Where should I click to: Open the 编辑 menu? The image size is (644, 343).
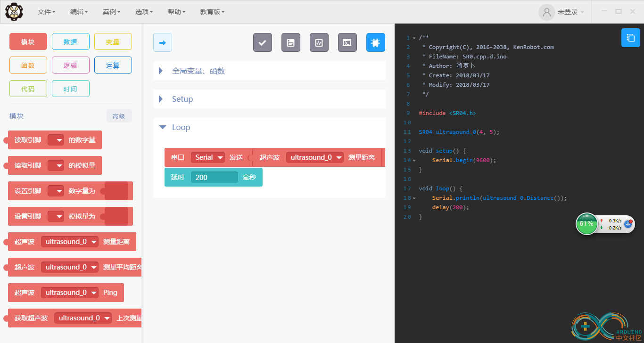pyautogui.click(x=79, y=12)
